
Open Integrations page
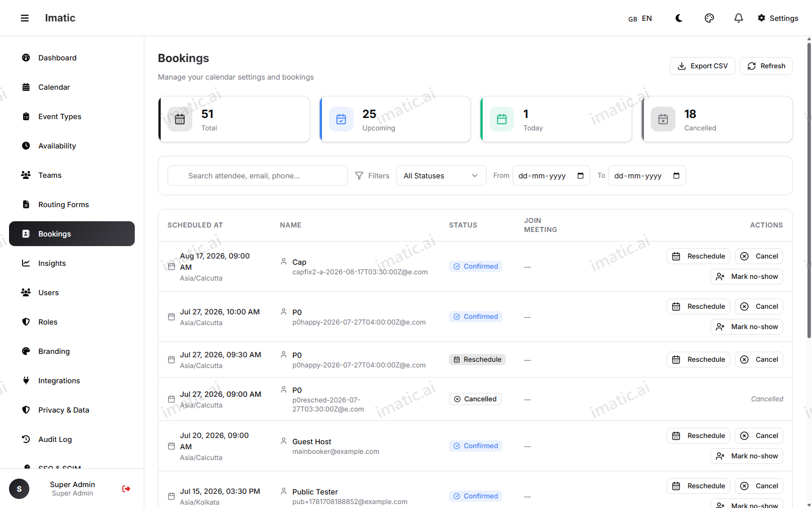(72, 380)
